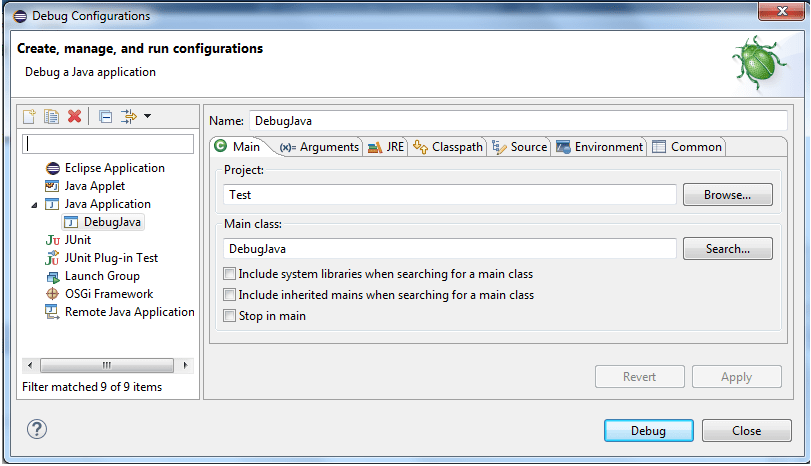
Task: Select OSGi Framework in the tree
Action: (x=109, y=294)
